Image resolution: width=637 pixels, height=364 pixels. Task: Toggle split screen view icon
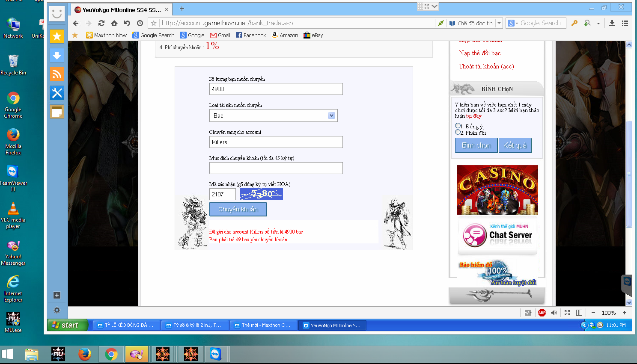579,313
